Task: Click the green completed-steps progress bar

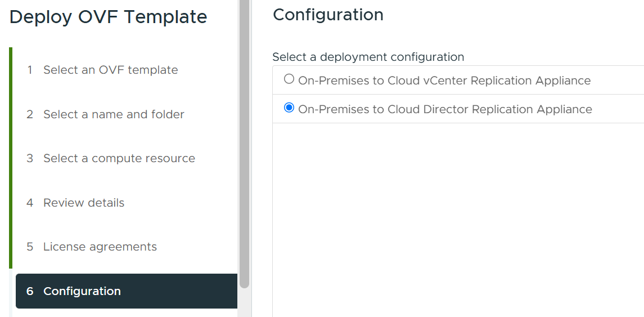Action: tap(11, 158)
